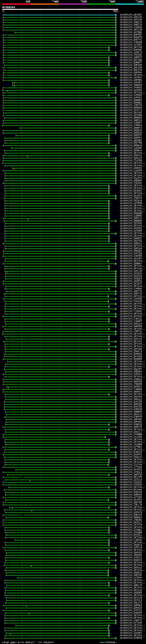The height and width of the screenshot is (644, 146).
Task: Open hit UniRef100_A9RZJ0
Action: pyautogui.click(x=131, y=22)
